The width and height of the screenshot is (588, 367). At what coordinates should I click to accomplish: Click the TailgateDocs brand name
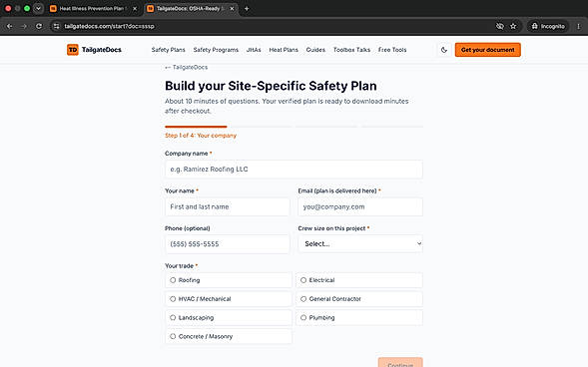101,50
